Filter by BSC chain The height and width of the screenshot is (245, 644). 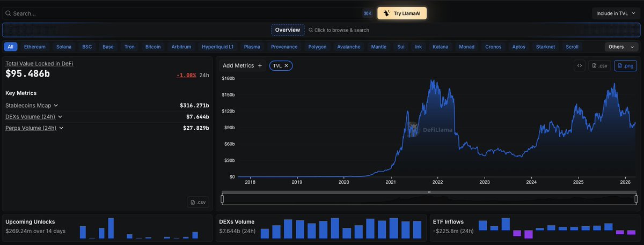pos(87,47)
